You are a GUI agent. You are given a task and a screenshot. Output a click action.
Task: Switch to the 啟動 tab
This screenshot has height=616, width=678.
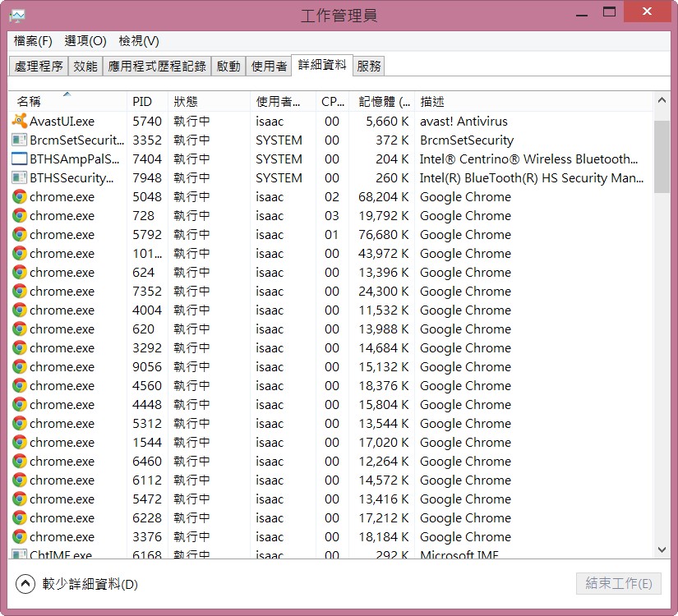point(228,67)
